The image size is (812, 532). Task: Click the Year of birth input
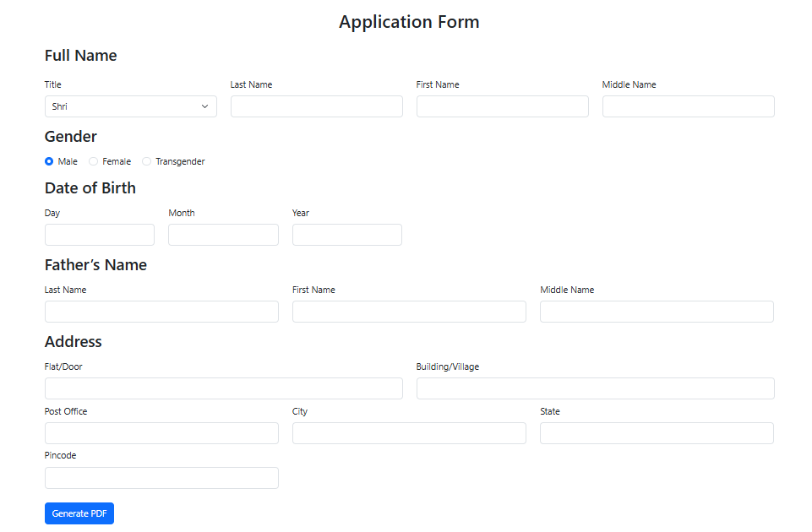346,235
